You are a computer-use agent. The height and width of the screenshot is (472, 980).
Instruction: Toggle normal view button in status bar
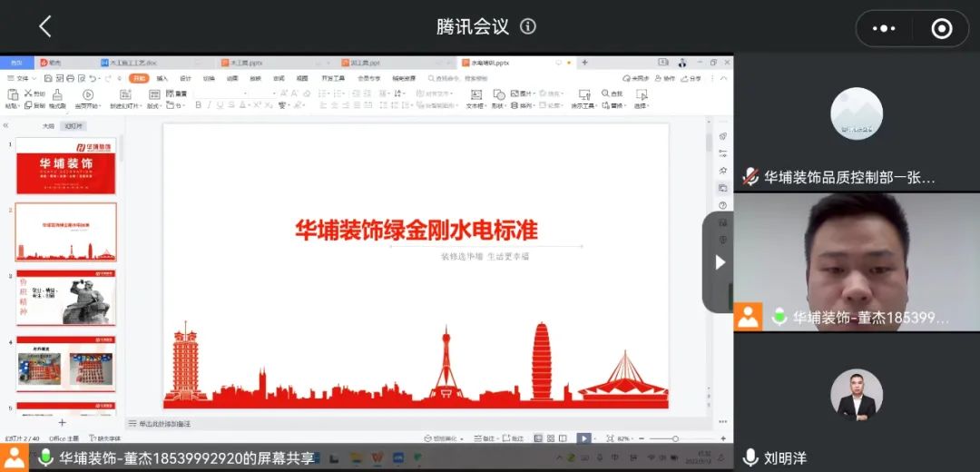tap(537, 438)
